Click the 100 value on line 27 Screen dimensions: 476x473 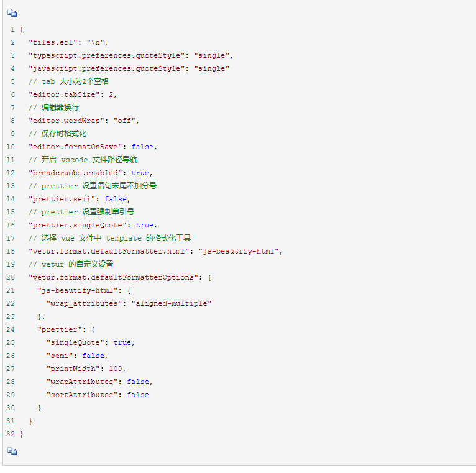point(116,369)
